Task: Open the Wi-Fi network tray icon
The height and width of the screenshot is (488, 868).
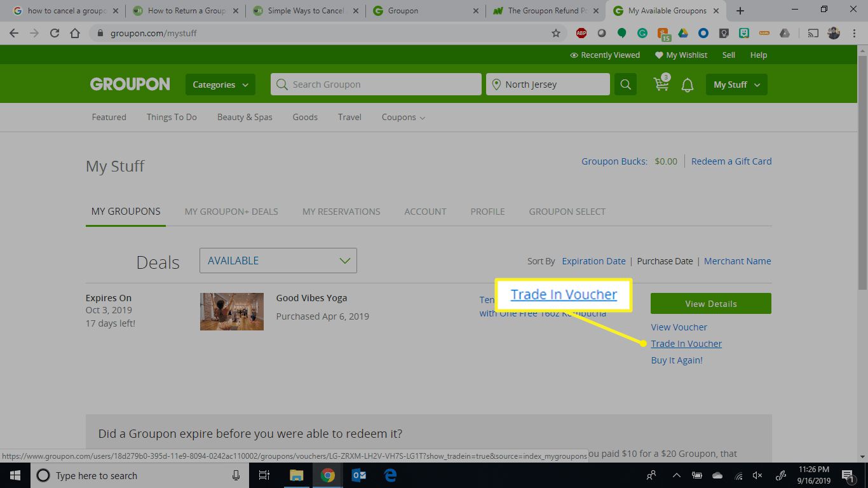Action: (738, 475)
